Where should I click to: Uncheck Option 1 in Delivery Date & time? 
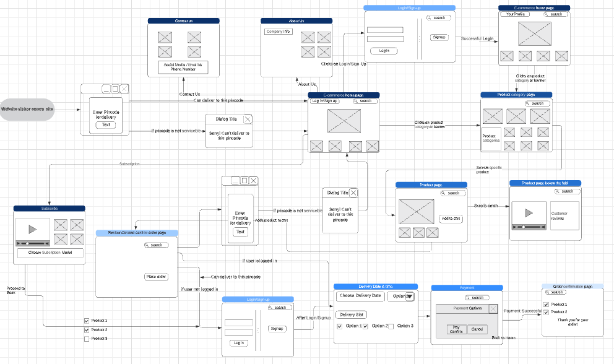(x=340, y=326)
